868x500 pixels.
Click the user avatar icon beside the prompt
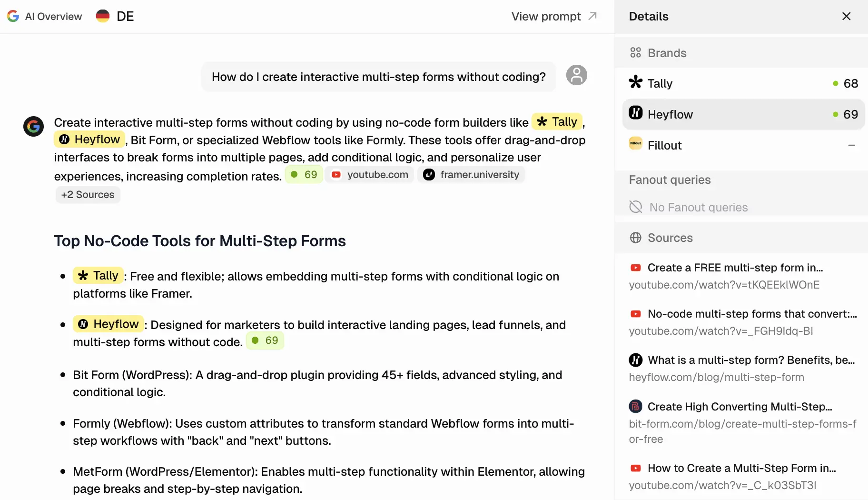coord(576,75)
